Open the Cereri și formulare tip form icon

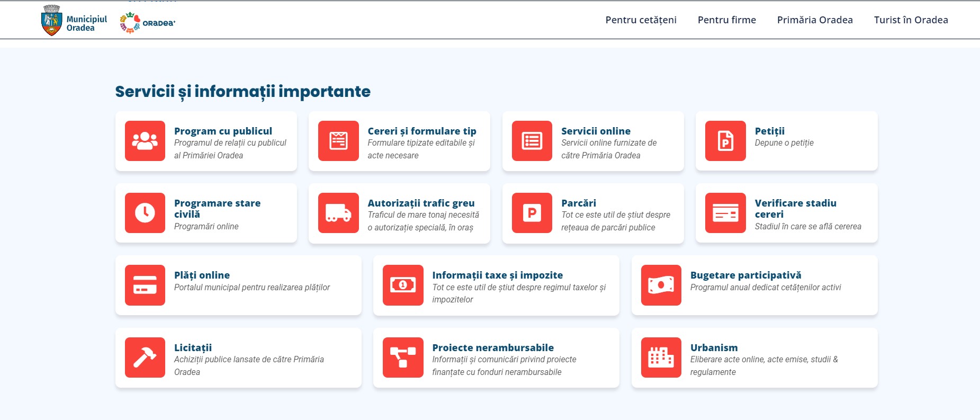click(x=338, y=141)
